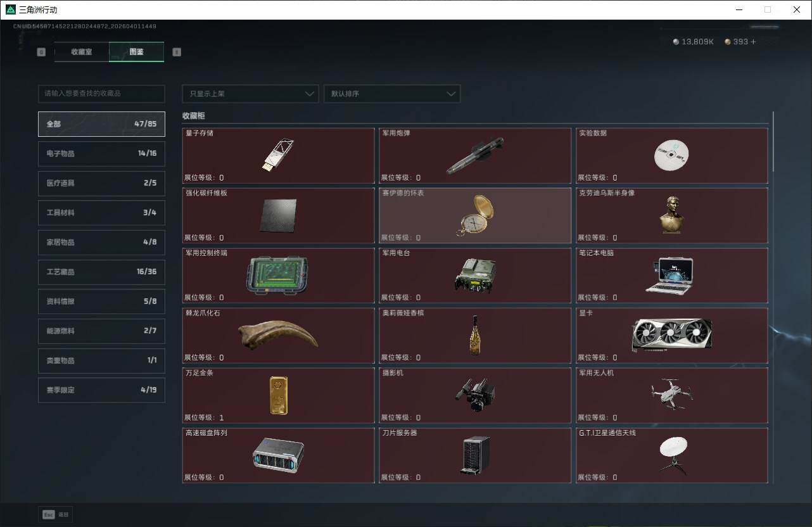Show the 赛季限定 category

tap(101, 390)
